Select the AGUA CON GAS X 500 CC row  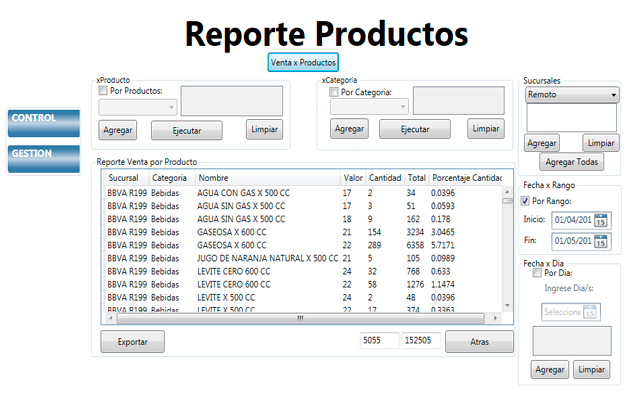click(304, 193)
